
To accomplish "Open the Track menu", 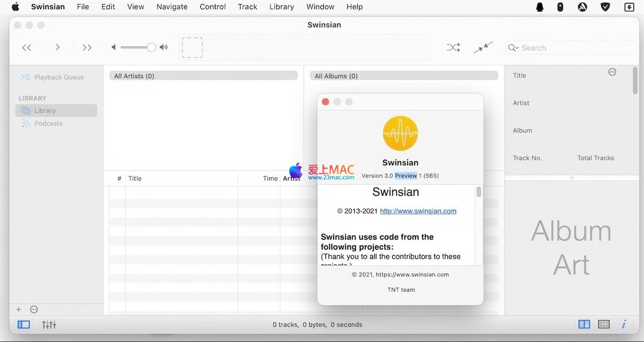I will 247,7.
